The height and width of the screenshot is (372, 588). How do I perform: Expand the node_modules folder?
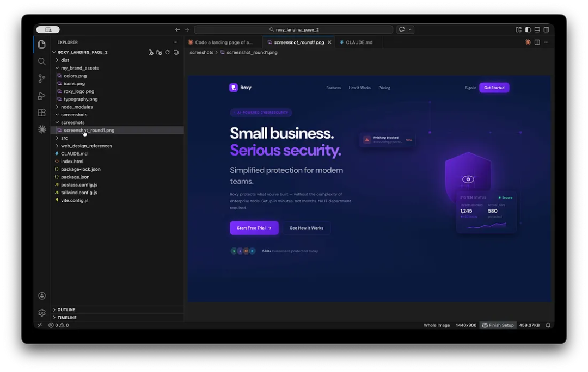click(x=77, y=107)
